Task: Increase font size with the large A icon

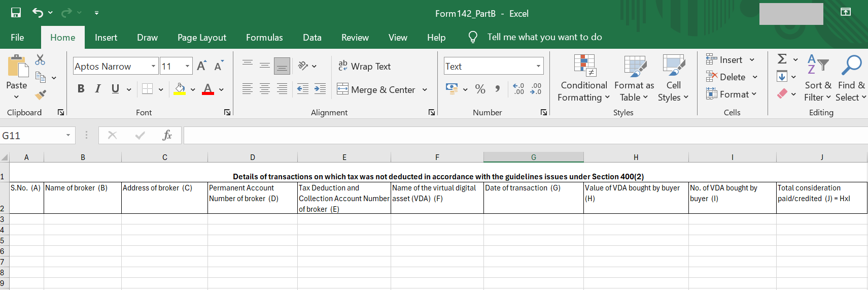Action: tap(201, 66)
